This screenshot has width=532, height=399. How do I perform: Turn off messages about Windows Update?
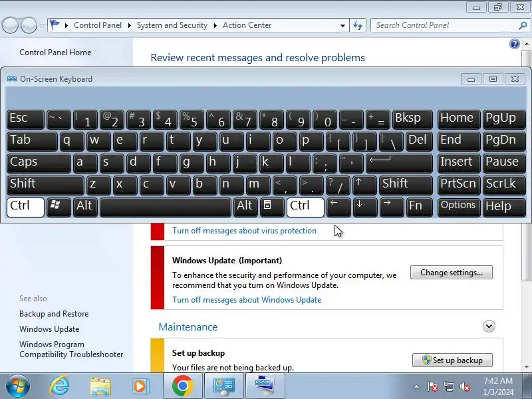tap(247, 300)
